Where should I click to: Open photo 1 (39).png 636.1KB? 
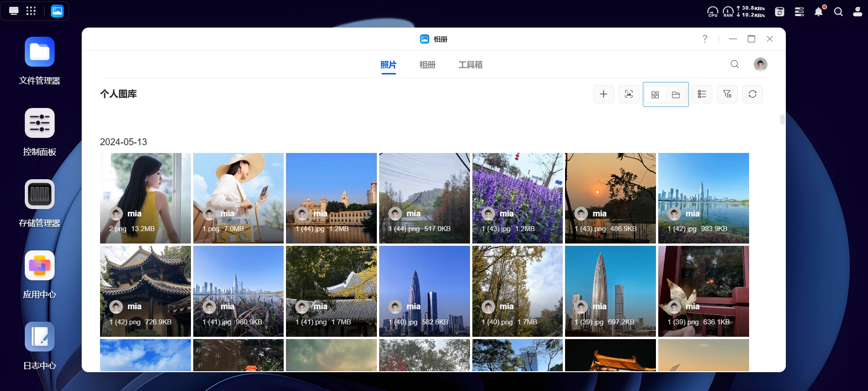point(704,291)
